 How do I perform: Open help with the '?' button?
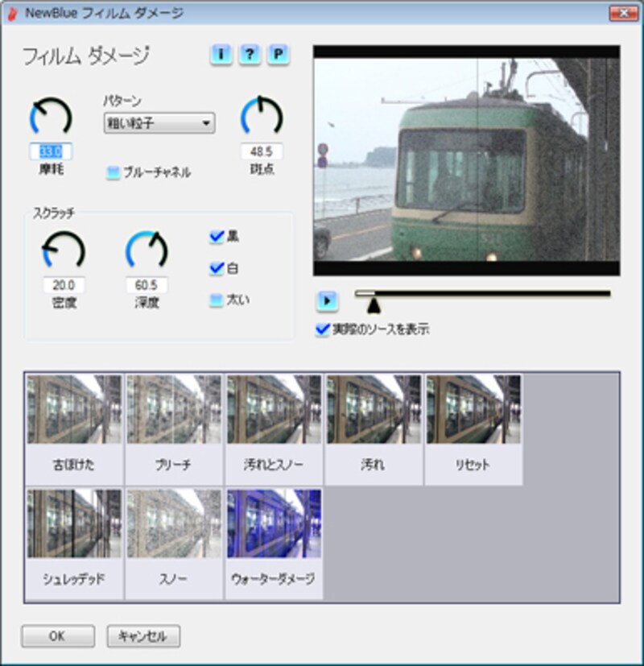click(250, 55)
